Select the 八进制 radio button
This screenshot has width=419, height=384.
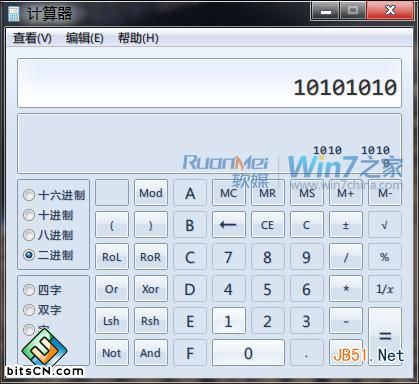coord(48,235)
